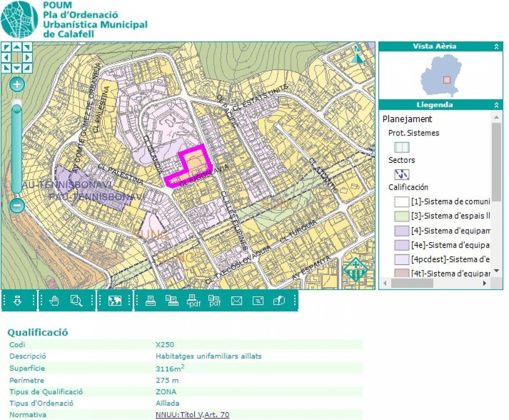Screen dimensions: 509x420
Task: Click the zoom in plus button
Action: [17, 85]
